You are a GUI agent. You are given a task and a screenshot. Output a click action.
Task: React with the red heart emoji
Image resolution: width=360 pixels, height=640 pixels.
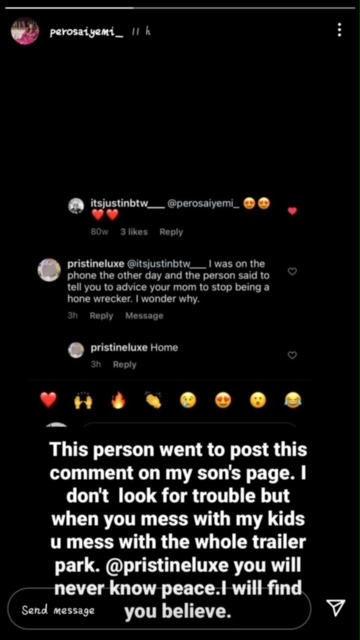49,400
